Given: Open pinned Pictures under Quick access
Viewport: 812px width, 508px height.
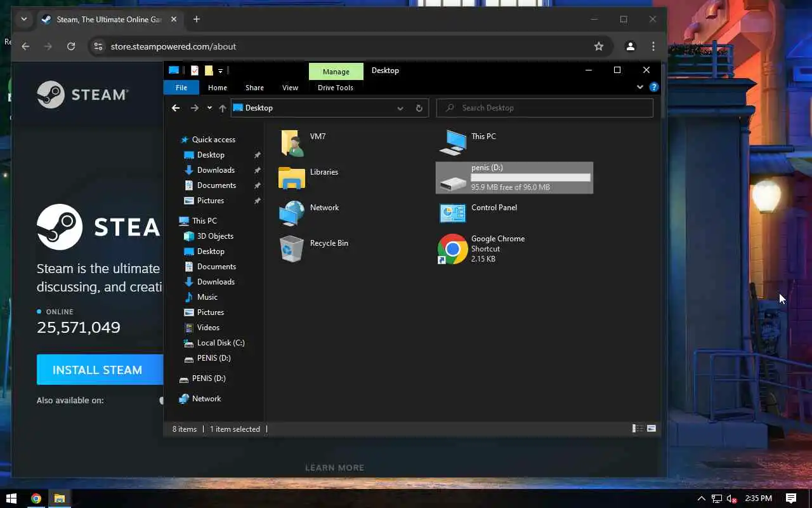Looking at the screenshot, I should click(x=211, y=201).
